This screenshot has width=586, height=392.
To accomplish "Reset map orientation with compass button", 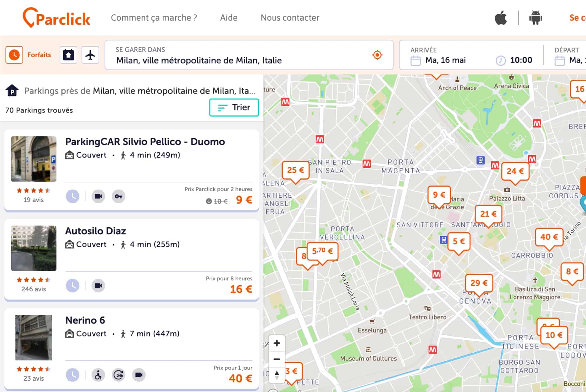I will pos(277,375).
